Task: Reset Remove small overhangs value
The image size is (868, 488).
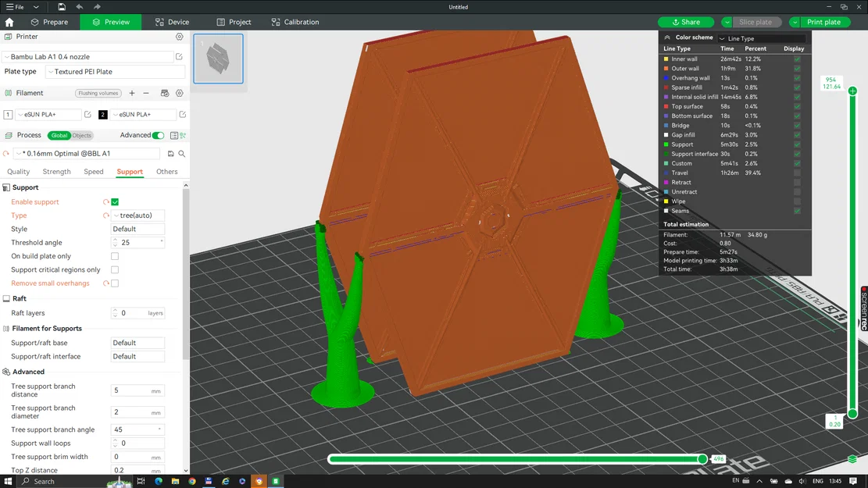Action: point(105,283)
